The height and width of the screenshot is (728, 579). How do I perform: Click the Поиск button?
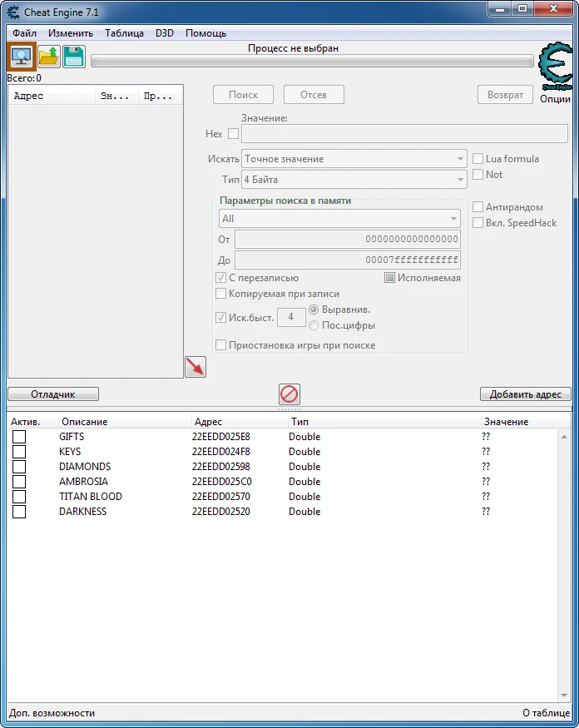243,95
